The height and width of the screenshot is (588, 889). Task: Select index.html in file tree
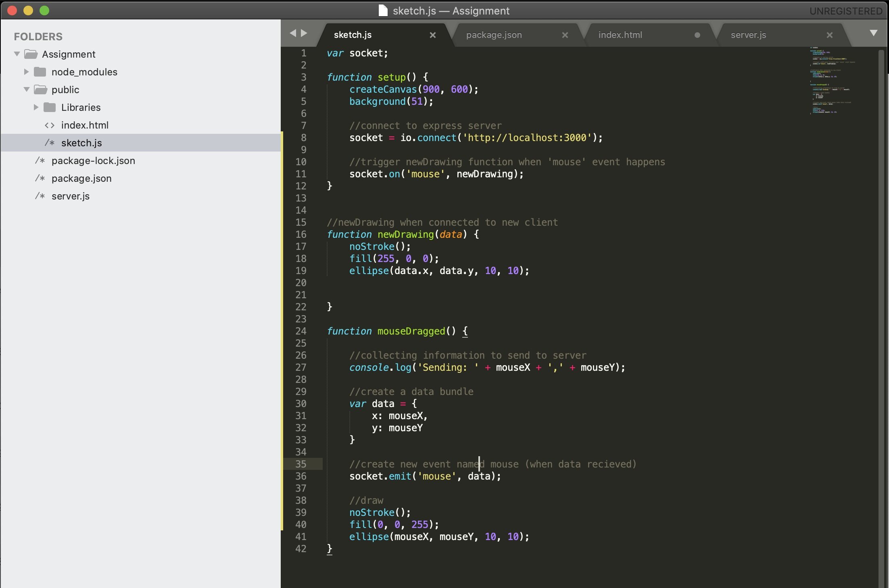pyautogui.click(x=85, y=125)
